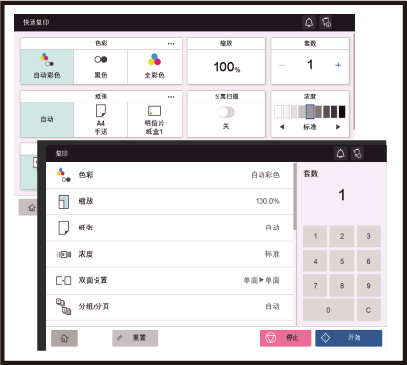407x365 pixels.
Task: Select 黑色 color mode
Action: 101,67
